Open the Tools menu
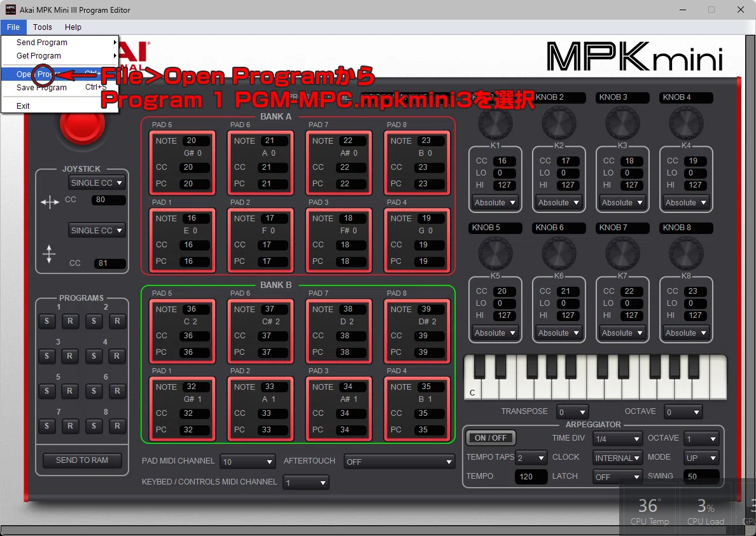756x536 pixels. click(43, 27)
